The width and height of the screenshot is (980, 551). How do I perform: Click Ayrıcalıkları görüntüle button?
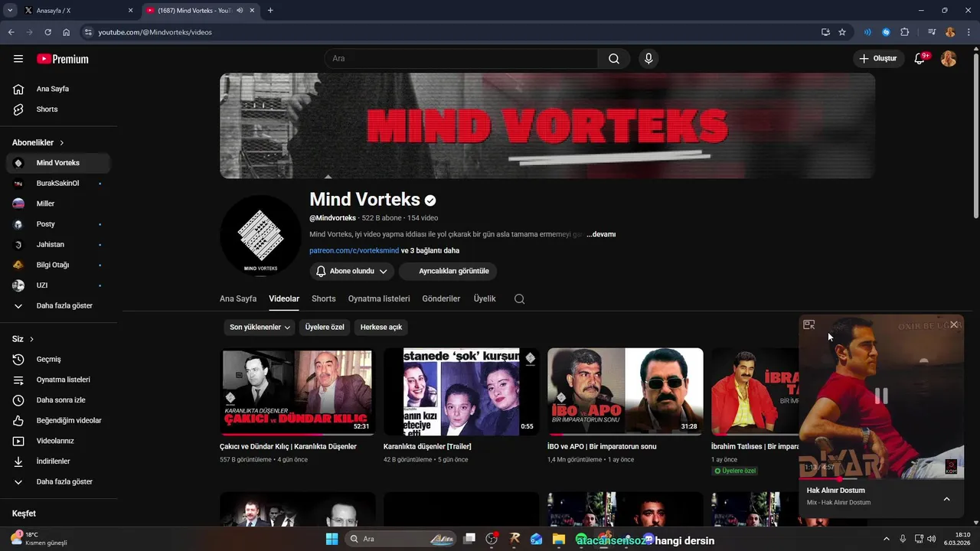point(448,271)
